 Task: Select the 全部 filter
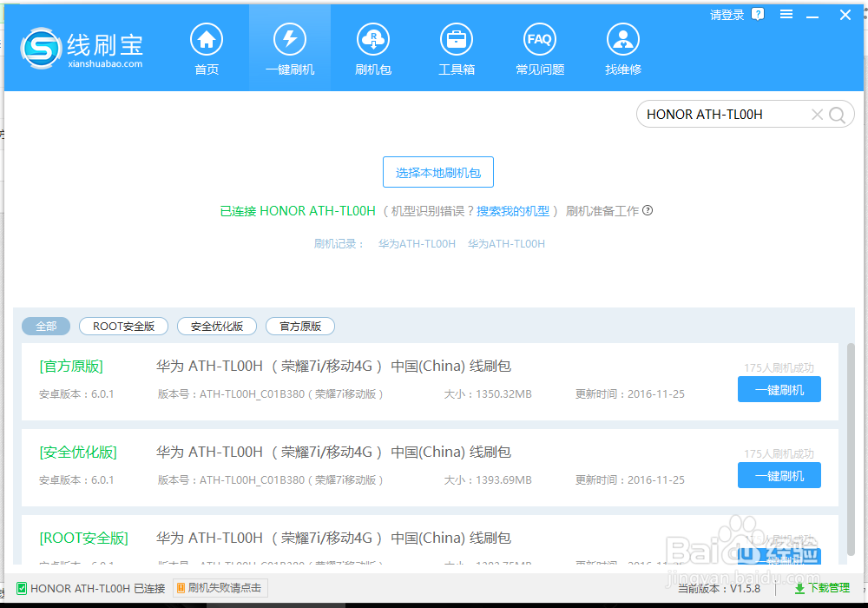46,327
